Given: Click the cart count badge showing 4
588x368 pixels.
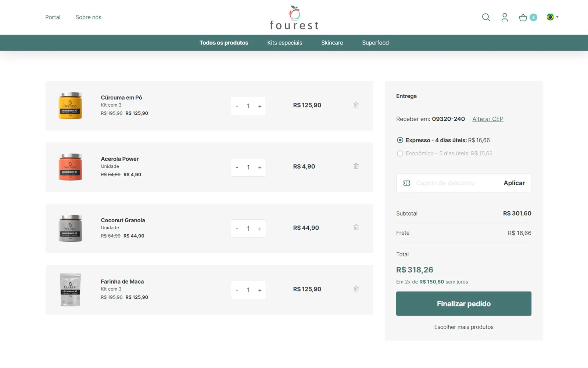Looking at the screenshot, I should (533, 17).
